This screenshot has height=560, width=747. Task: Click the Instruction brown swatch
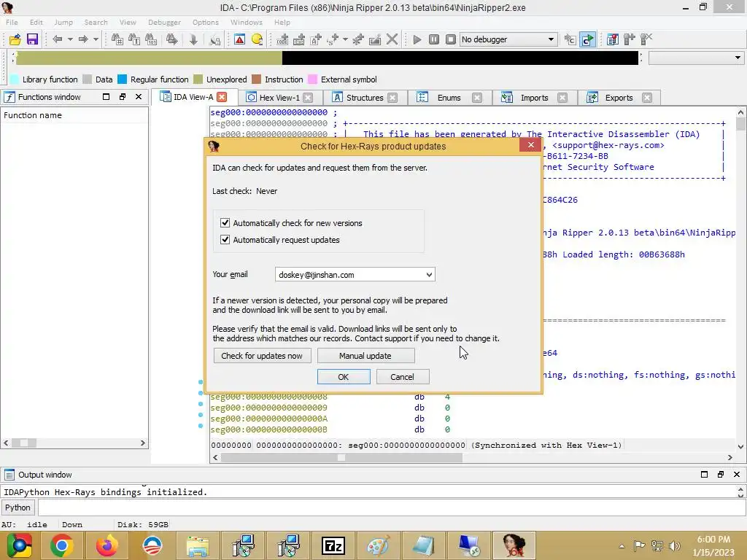click(x=256, y=79)
